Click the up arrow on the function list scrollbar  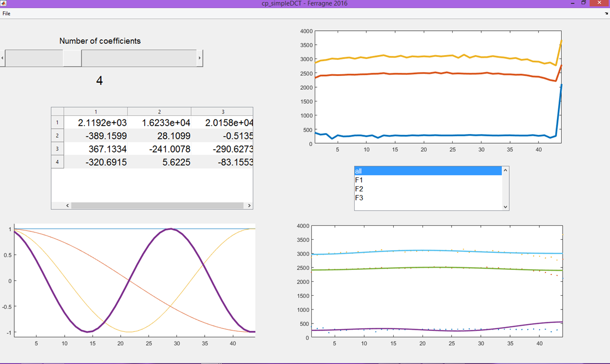[x=505, y=170]
